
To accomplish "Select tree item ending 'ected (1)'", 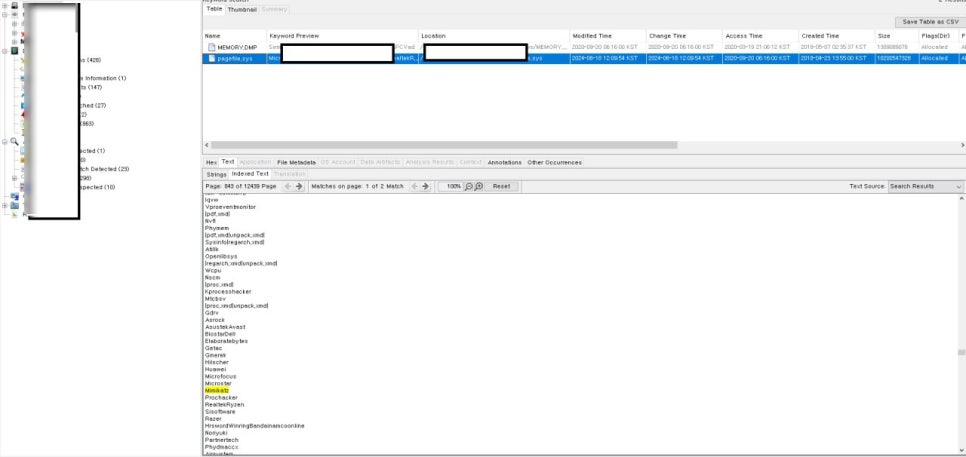I will tap(92, 151).
